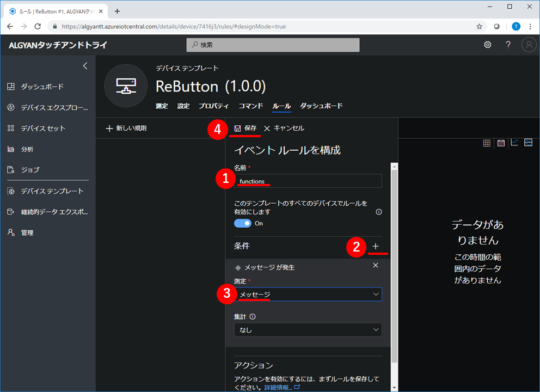Open 管理 in the sidebar

pos(20,232)
